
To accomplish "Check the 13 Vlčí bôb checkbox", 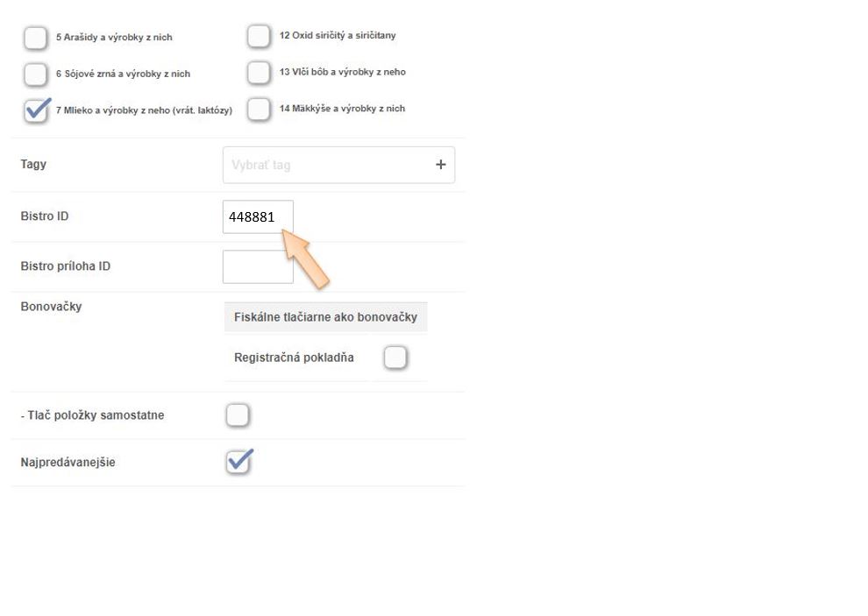I will (x=259, y=72).
